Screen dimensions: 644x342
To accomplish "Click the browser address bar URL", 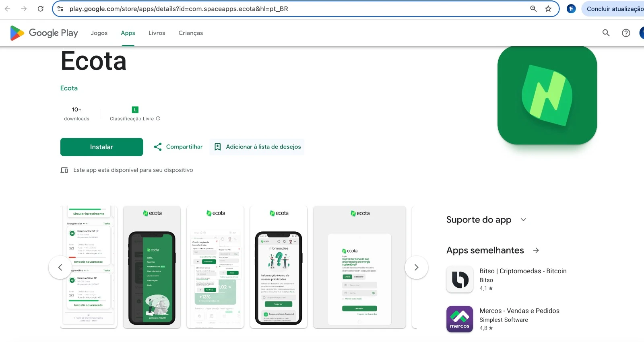I will point(179,8).
